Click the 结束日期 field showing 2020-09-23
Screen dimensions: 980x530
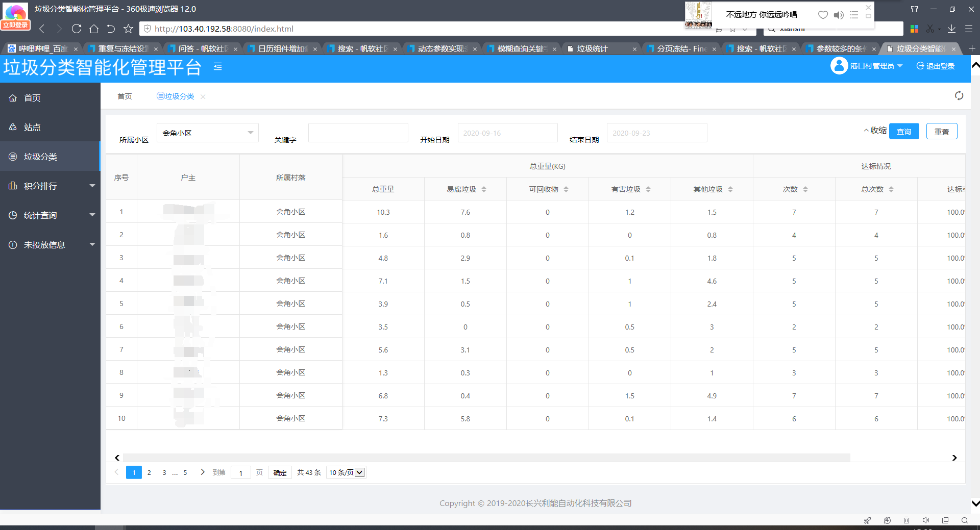coord(657,133)
